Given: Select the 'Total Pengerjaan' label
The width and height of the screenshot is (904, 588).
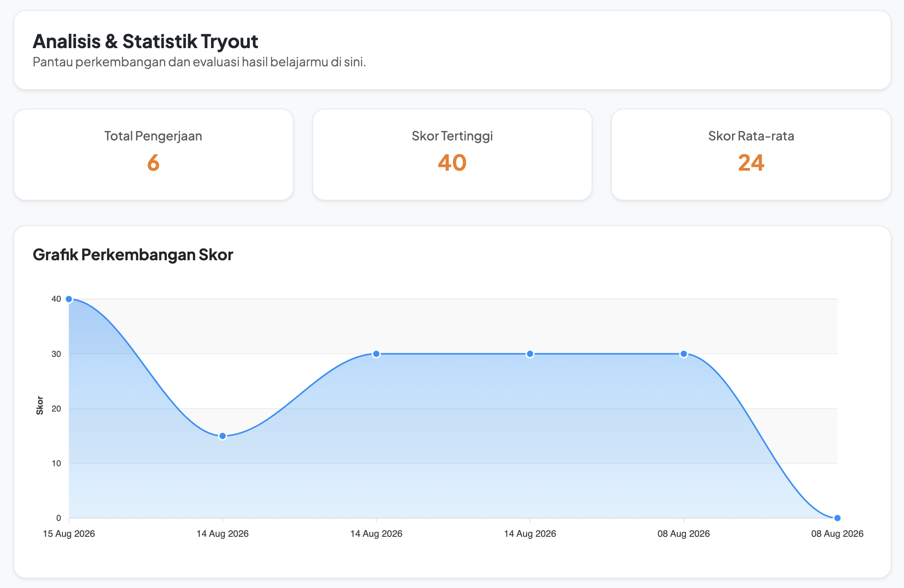Looking at the screenshot, I should coord(153,136).
